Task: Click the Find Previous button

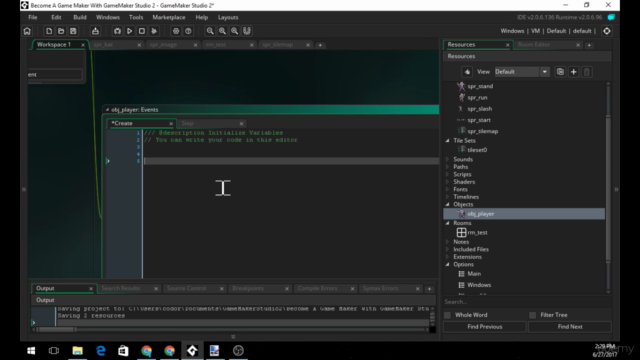Action: [484, 327]
